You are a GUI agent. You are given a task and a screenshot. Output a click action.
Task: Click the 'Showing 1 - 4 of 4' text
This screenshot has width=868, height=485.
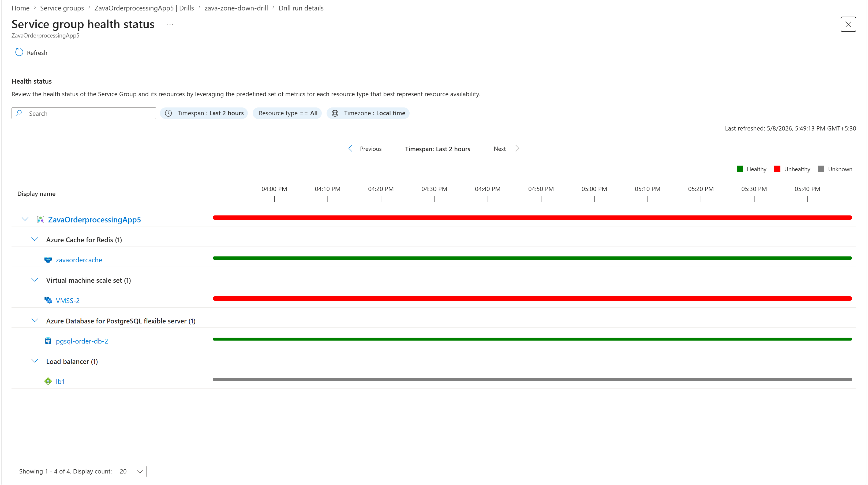click(44, 472)
